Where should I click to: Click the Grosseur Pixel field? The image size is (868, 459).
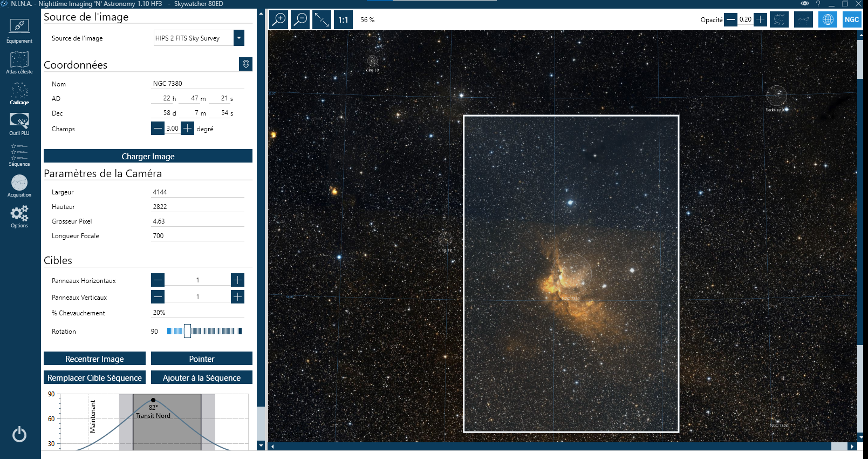(198, 221)
